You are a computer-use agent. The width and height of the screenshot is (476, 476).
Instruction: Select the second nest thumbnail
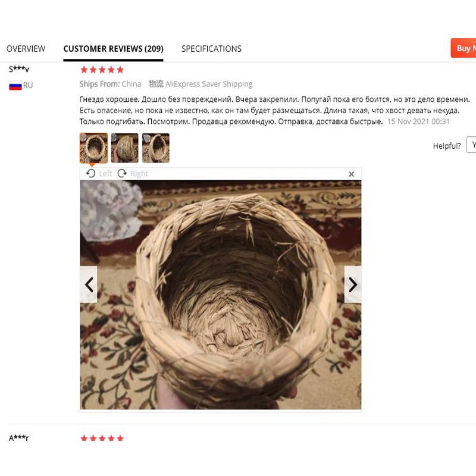point(125,148)
